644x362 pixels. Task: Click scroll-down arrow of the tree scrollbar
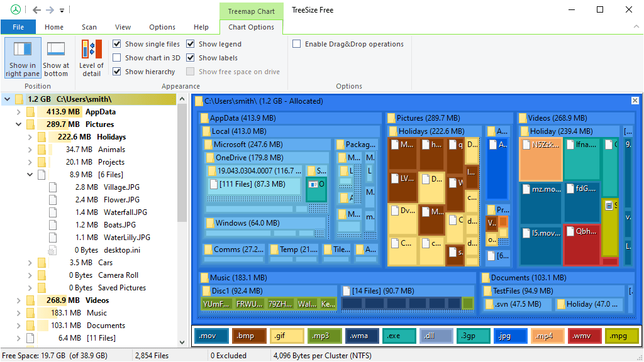click(182, 343)
